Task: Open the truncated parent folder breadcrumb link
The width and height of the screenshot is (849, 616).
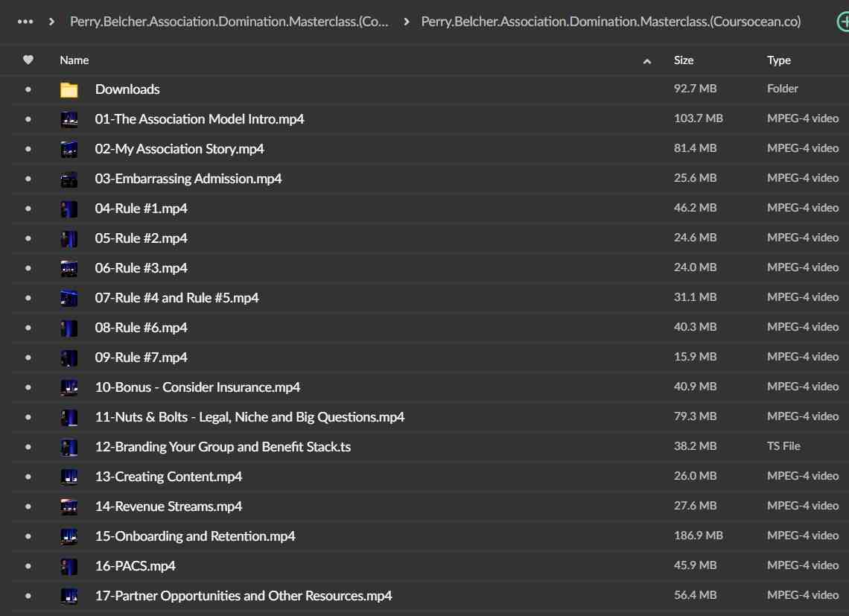Action: tap(229, 22)
